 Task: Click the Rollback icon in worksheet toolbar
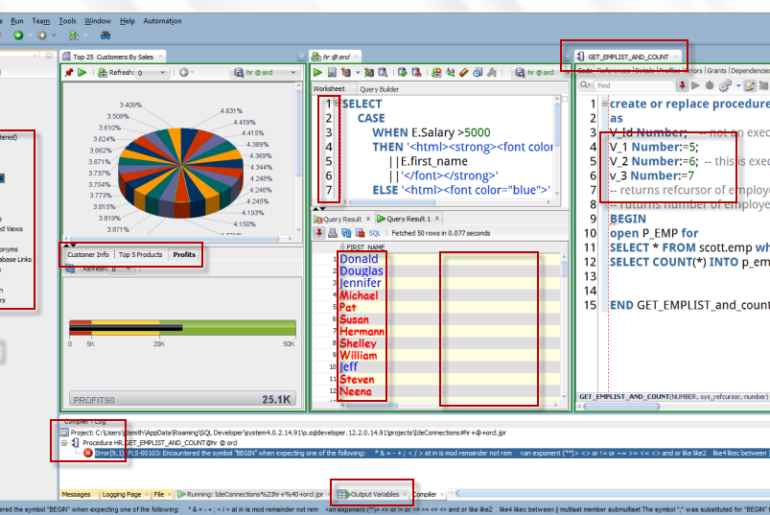pyautogui.click(x=416, y=73)
